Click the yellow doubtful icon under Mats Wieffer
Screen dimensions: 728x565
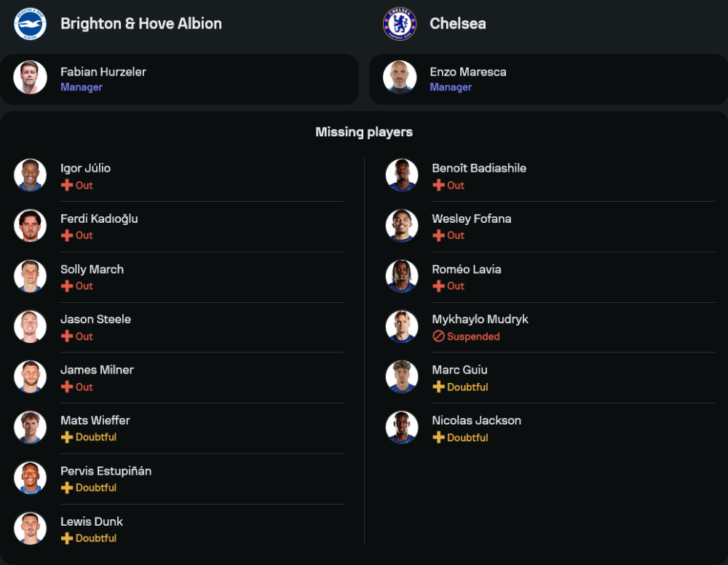[x=67, y=437]
